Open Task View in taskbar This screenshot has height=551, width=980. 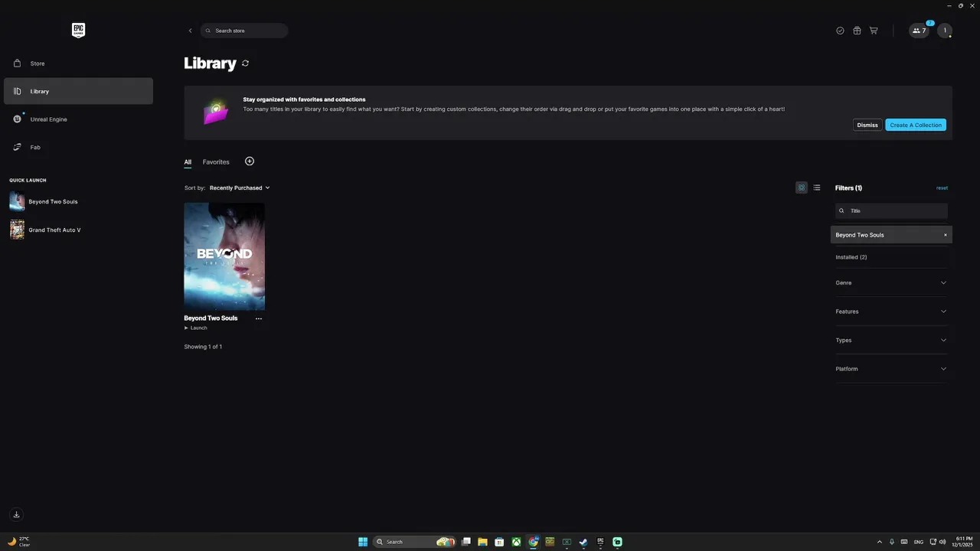pyautogui.click(x=465, y=542)
